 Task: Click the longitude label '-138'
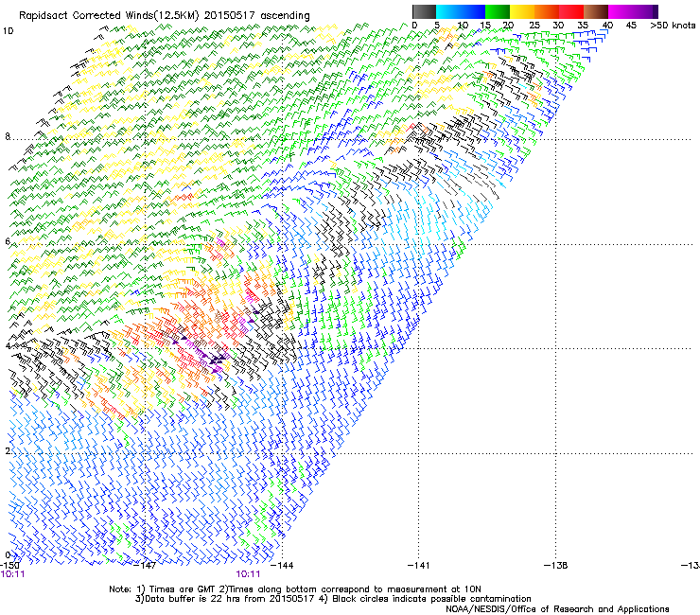click(555, 565)
